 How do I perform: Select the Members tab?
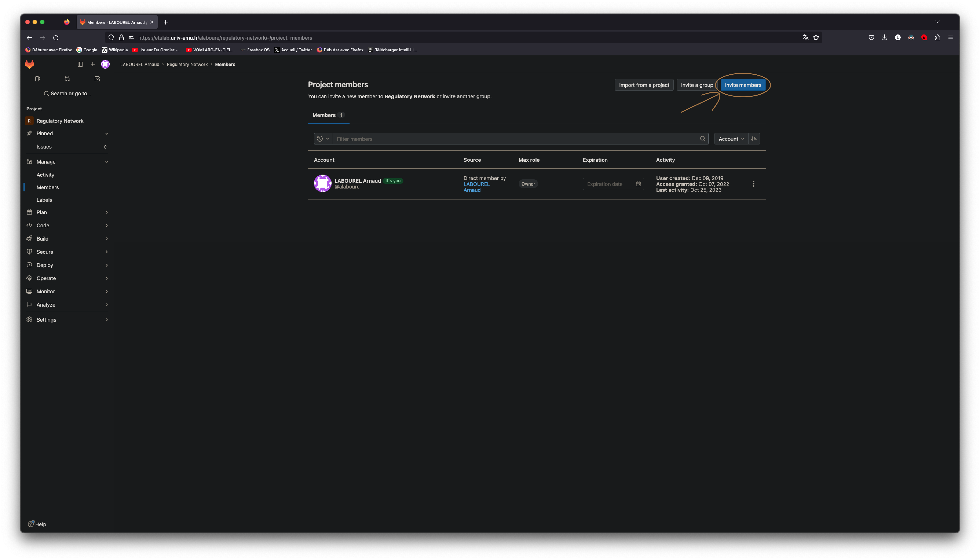[x=328, y=115]
